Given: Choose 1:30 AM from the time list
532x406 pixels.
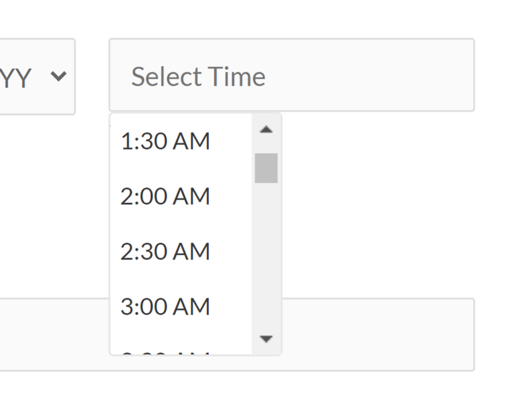Looking at the screenshot, I should (x=165, y=141).
